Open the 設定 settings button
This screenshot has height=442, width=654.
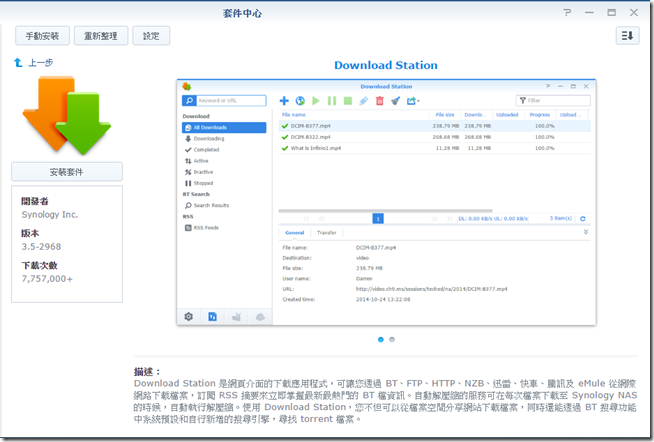(x=151, y=36)
